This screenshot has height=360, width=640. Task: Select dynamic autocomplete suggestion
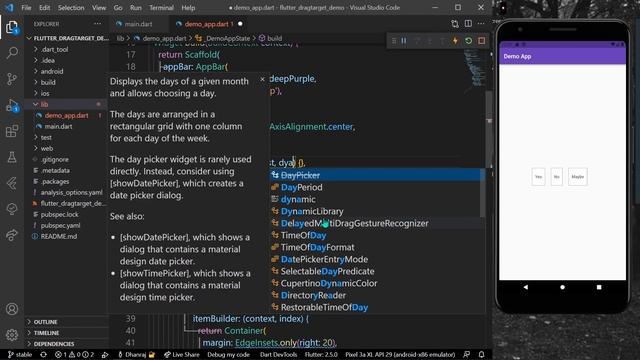pyautogui.click(x=376, y=199)
